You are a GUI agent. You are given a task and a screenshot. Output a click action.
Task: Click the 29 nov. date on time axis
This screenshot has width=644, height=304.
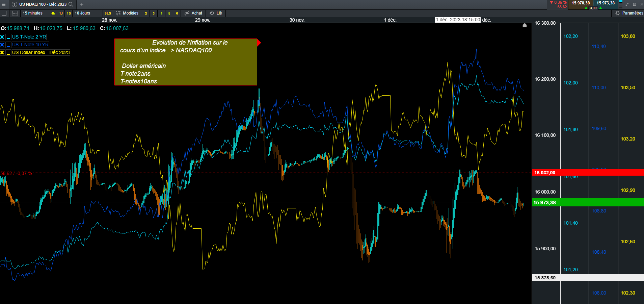203,20
